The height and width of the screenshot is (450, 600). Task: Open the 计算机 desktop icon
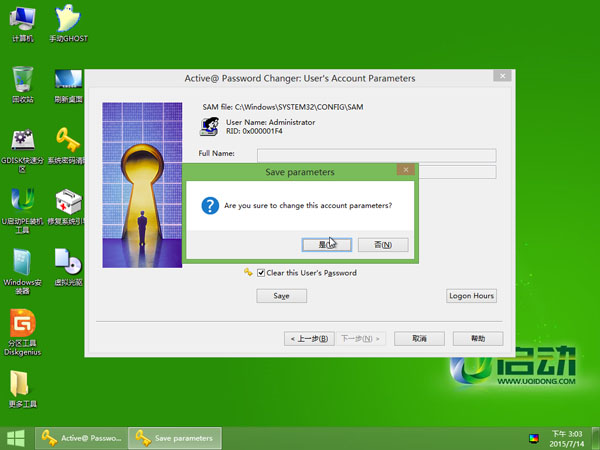tap(23, 24)
